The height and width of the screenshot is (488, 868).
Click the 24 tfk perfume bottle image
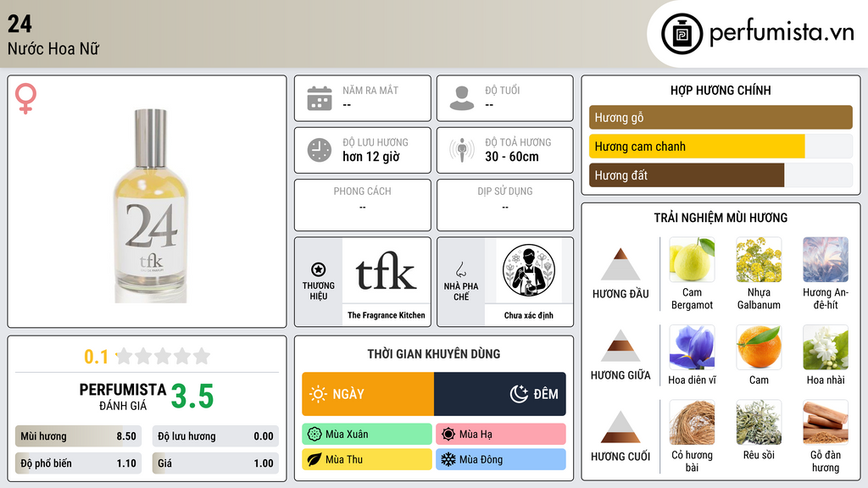pyautogui.click(x=151, y=206)
